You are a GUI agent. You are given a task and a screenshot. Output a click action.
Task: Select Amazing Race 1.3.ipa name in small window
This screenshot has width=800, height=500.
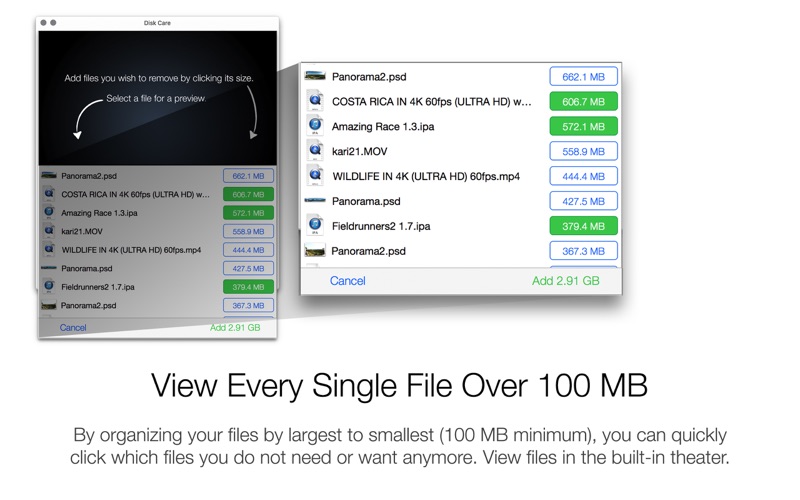pos(99,213)
